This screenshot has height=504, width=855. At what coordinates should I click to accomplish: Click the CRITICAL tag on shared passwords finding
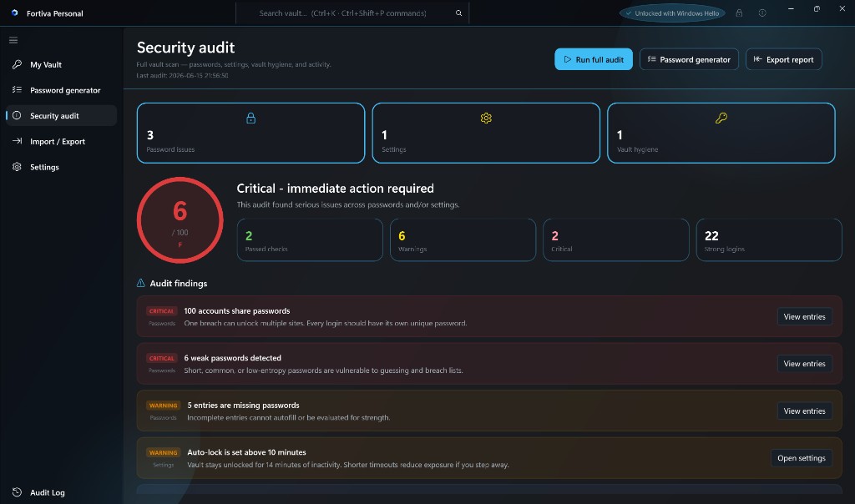[x=161, y=311]
